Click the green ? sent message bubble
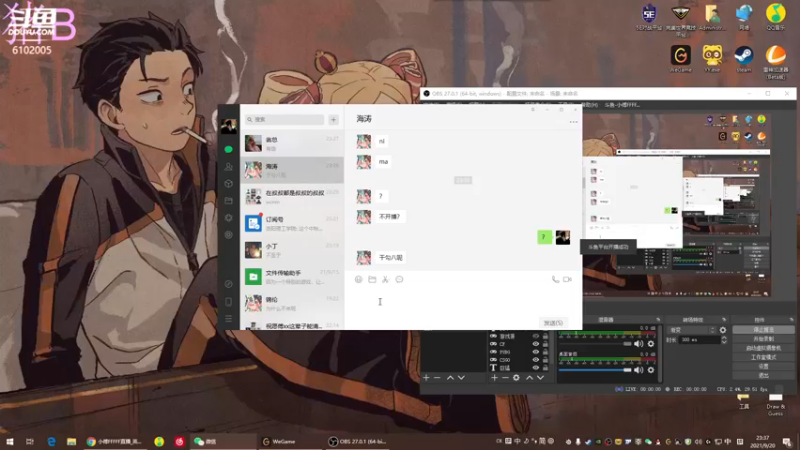The width and height of the screenshot is (800, 450). point(544,237)
